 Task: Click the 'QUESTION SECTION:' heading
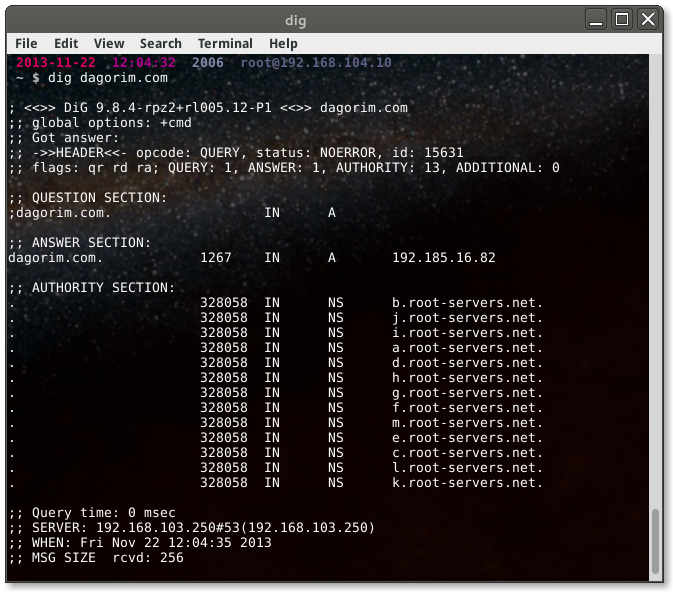tap(99, 197)
